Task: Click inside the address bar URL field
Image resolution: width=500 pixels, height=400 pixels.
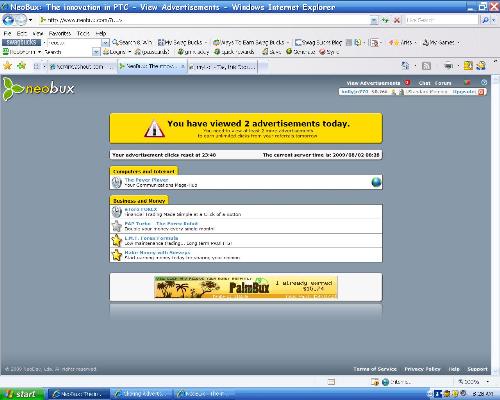Action: coord(203,20)
